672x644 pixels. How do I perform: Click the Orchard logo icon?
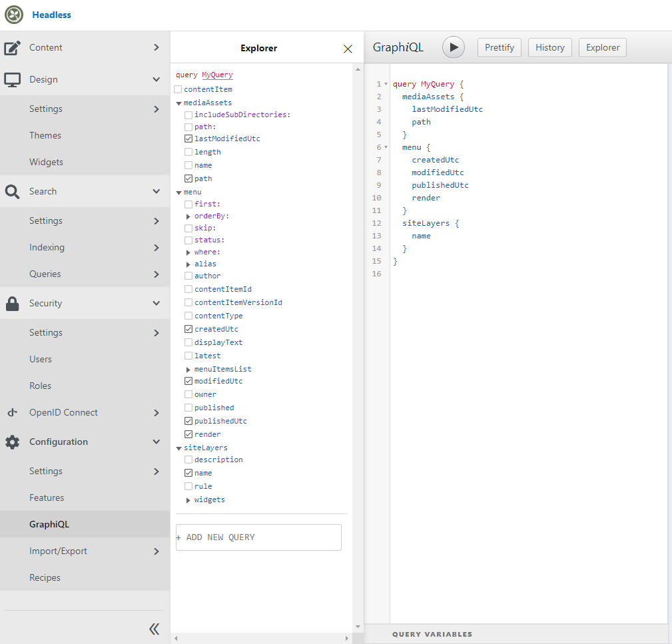14,15
